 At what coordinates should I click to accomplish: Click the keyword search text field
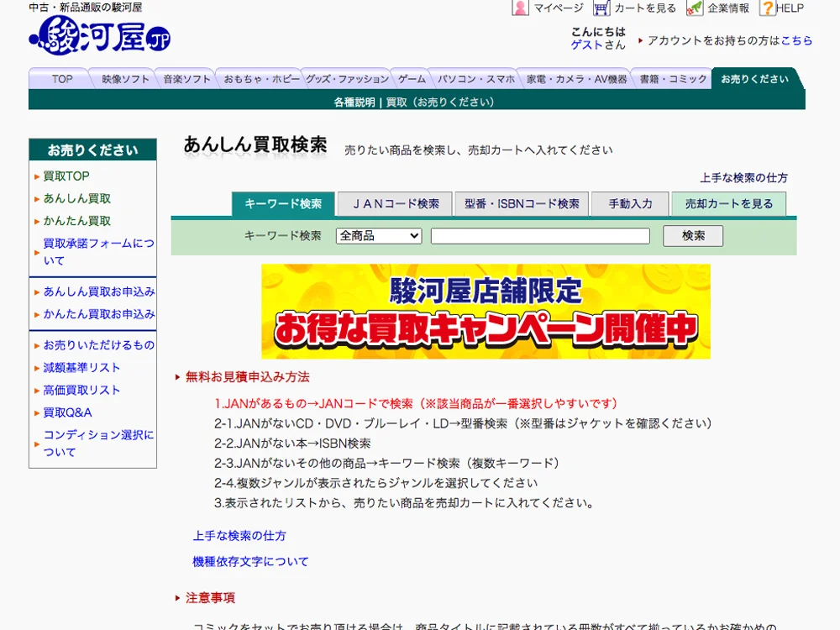coord(540,236)
